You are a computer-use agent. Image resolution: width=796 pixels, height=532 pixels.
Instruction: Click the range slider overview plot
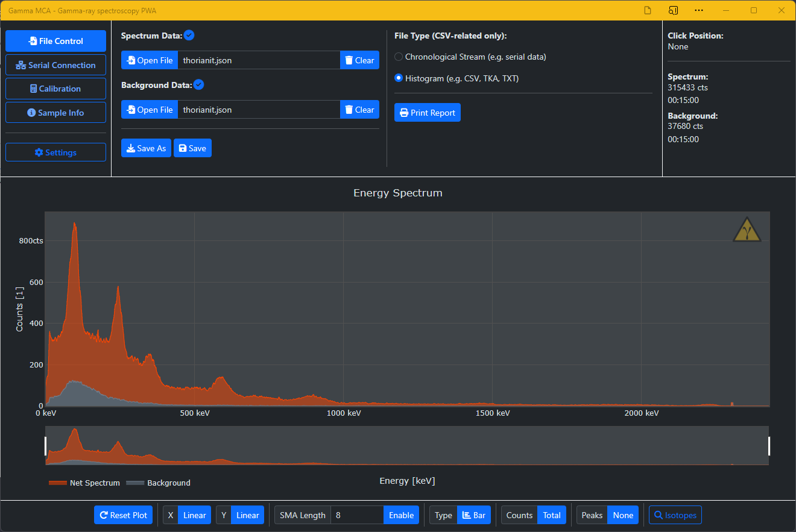coord(407,445)
